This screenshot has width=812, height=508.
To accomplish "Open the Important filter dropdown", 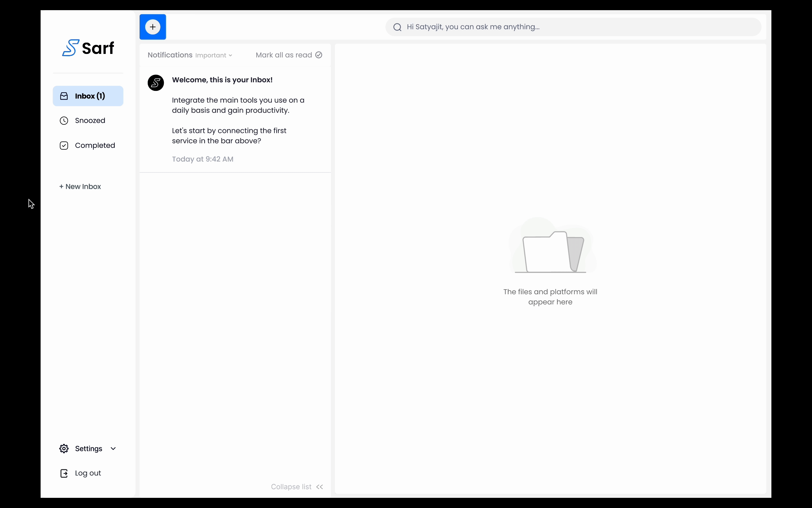I will pos(214,55).
